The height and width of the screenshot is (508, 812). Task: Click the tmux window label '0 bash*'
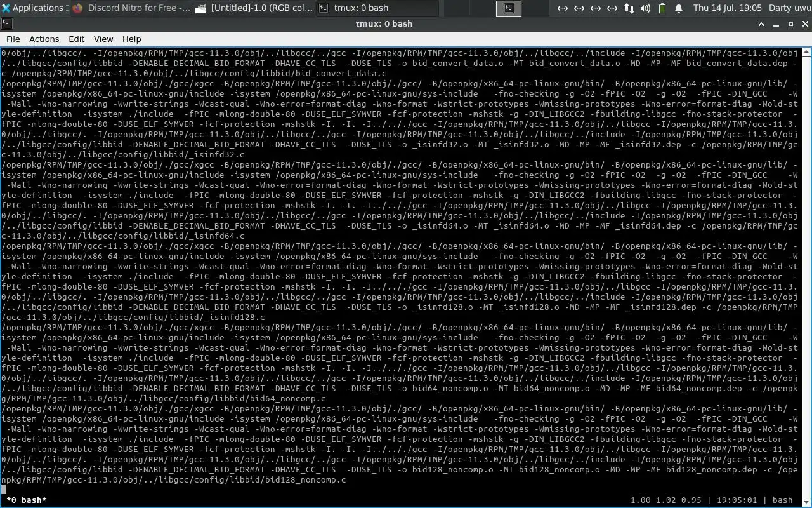tap(27, 500)
